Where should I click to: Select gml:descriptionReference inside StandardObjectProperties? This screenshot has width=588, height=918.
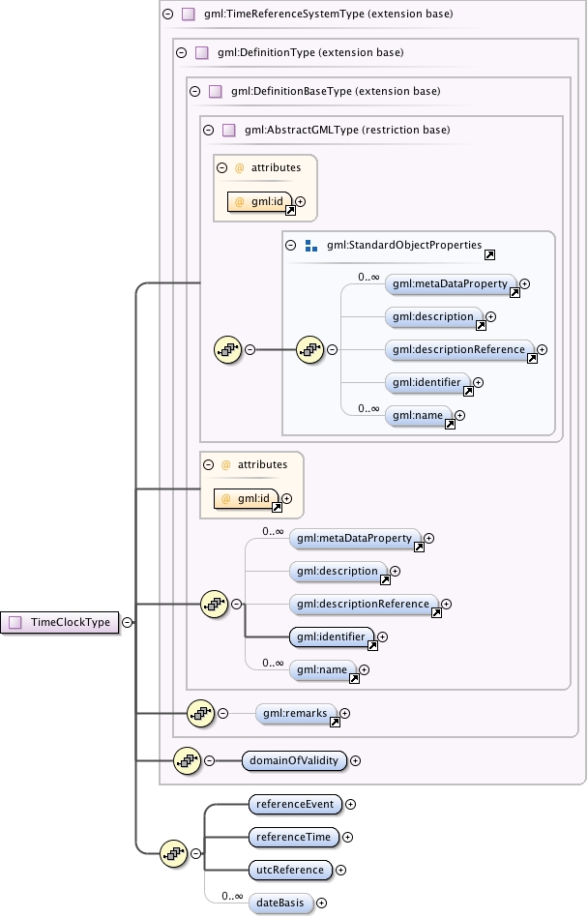point(459,350)
